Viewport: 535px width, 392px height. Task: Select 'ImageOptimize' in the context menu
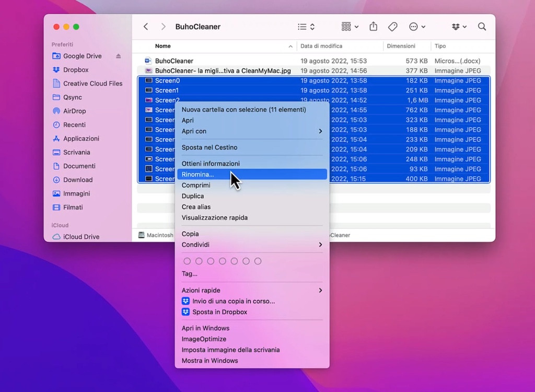(252, 339)
